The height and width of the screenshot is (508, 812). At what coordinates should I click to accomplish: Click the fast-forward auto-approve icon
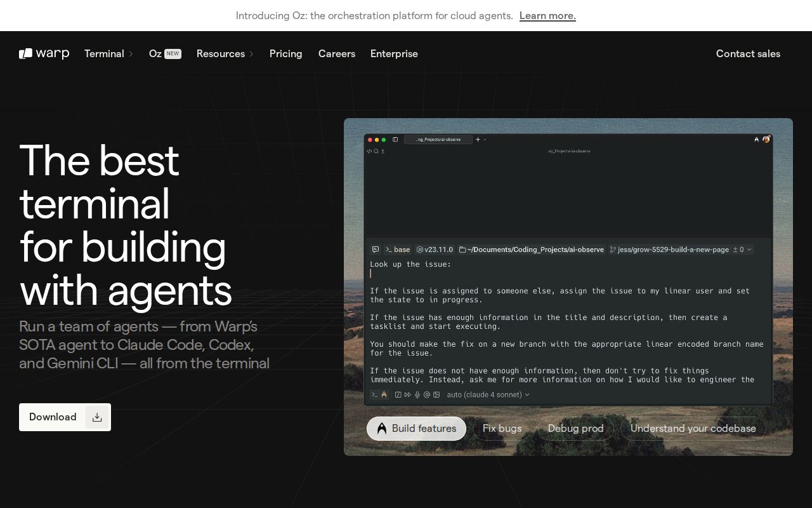click(x=408, y=395)
